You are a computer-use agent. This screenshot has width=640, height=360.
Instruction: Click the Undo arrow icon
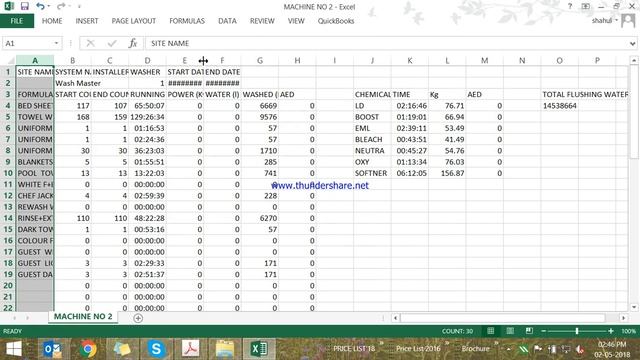pyautogui.click(x=40, y=7)
